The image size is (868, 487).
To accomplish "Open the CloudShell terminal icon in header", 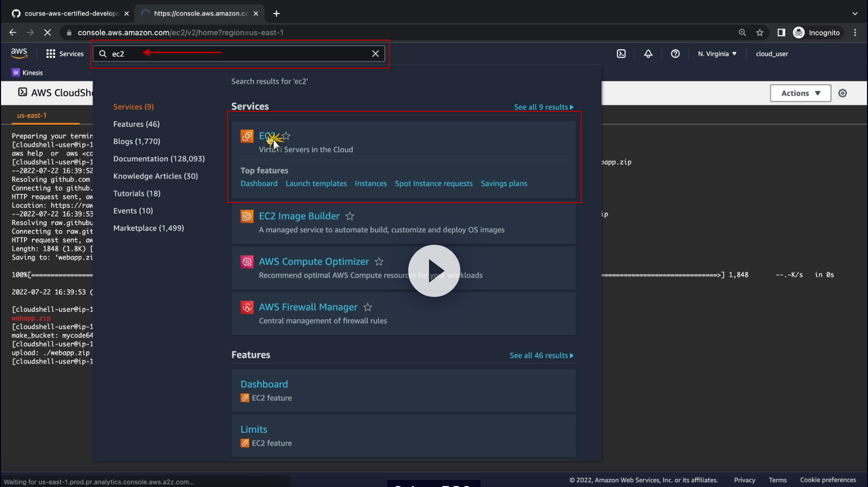I will [621, 54].
